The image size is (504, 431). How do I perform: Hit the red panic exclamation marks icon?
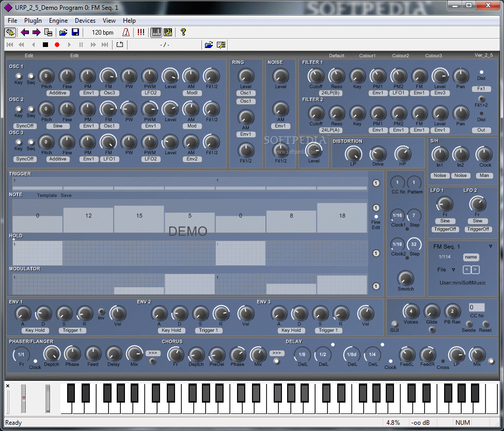click(141, 32)
